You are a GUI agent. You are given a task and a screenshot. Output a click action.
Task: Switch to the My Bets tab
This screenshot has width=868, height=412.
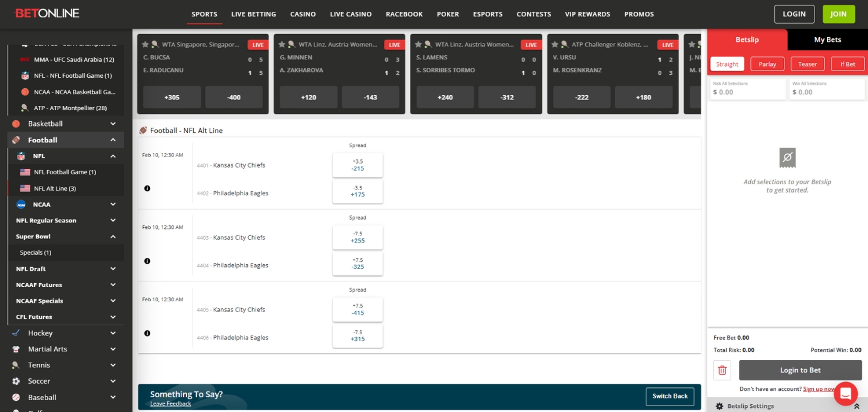[827, 39]
